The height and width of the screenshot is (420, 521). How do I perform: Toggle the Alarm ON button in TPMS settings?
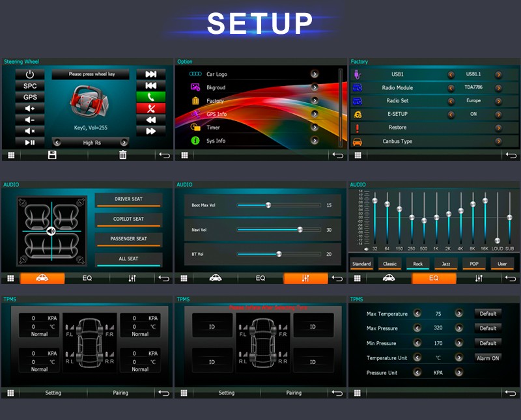pyautogui.click(x=488, y=358)
